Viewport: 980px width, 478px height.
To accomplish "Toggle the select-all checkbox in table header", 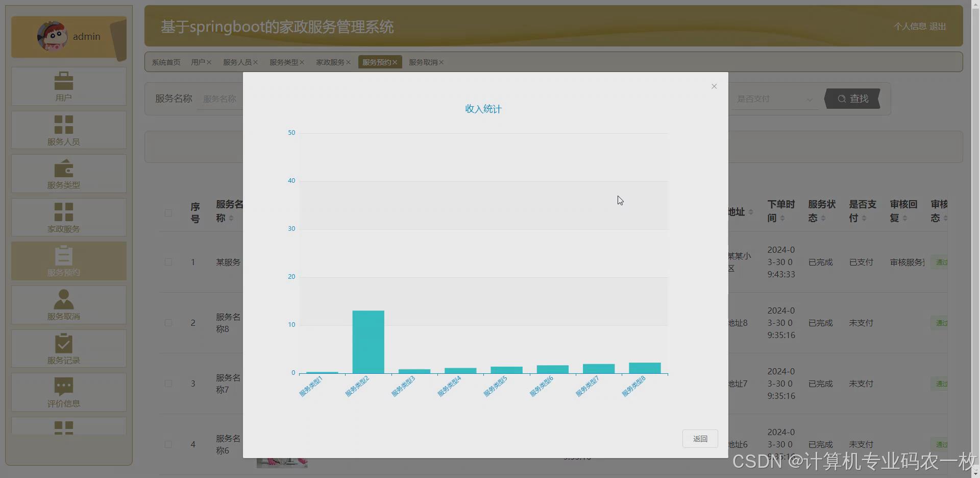I will (168, 213).
